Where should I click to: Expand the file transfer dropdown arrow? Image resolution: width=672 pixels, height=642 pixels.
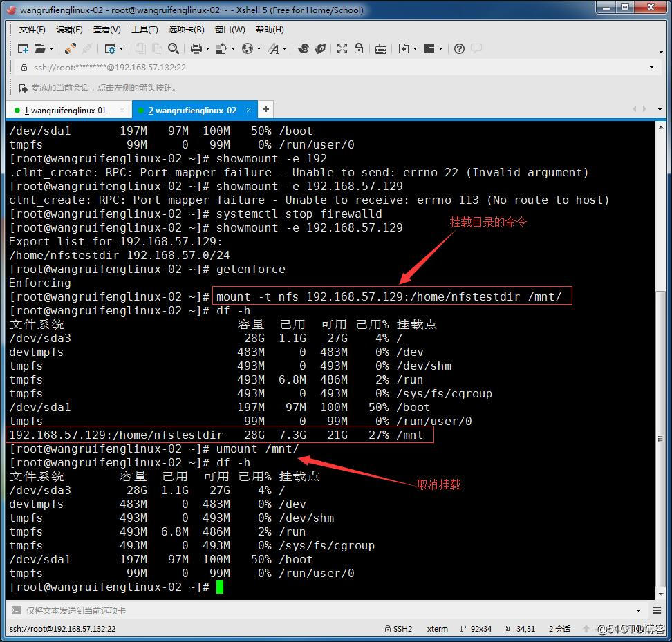pos(233,49)
